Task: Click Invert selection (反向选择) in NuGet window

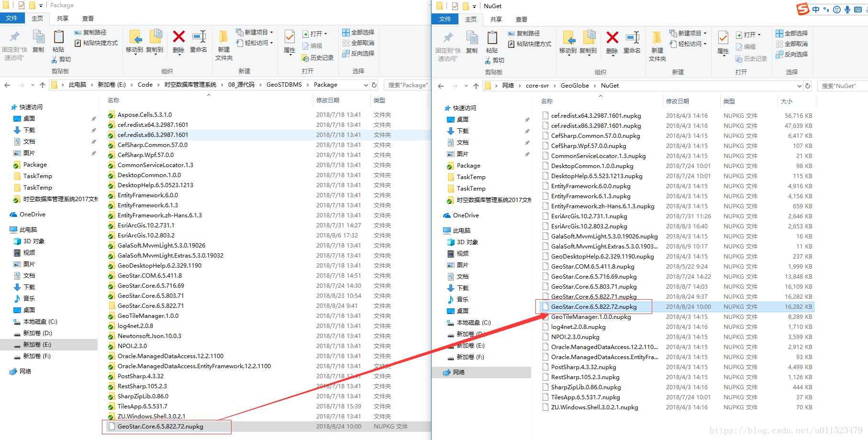Action: [792, 55]
